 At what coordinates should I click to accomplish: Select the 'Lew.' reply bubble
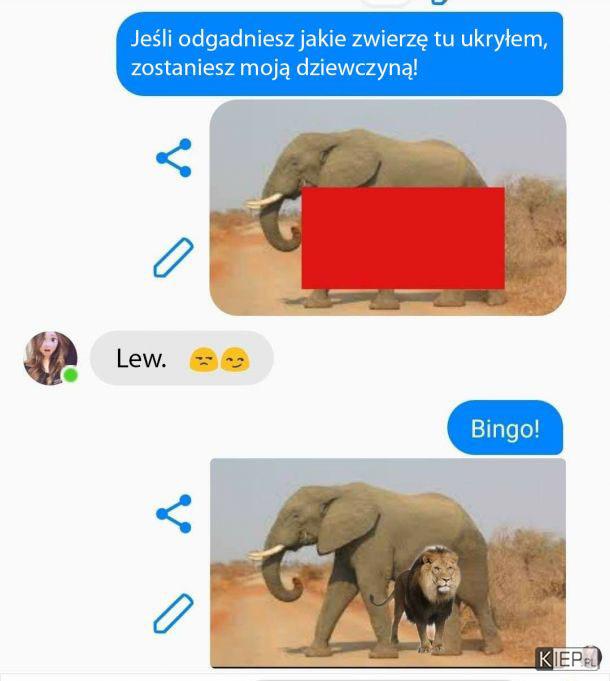pyautogui.click(x=181, y=358)
